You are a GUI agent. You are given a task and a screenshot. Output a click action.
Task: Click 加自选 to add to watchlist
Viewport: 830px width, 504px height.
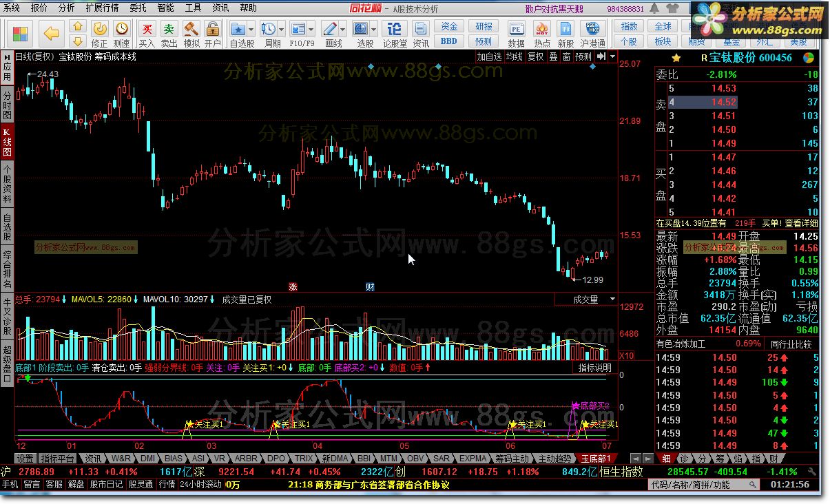coord(489,56)
